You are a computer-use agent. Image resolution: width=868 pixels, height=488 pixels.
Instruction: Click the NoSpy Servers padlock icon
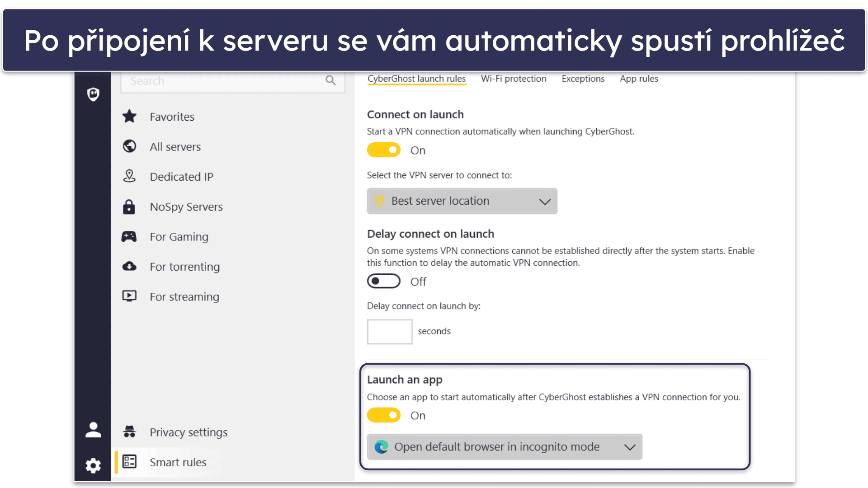129,206
